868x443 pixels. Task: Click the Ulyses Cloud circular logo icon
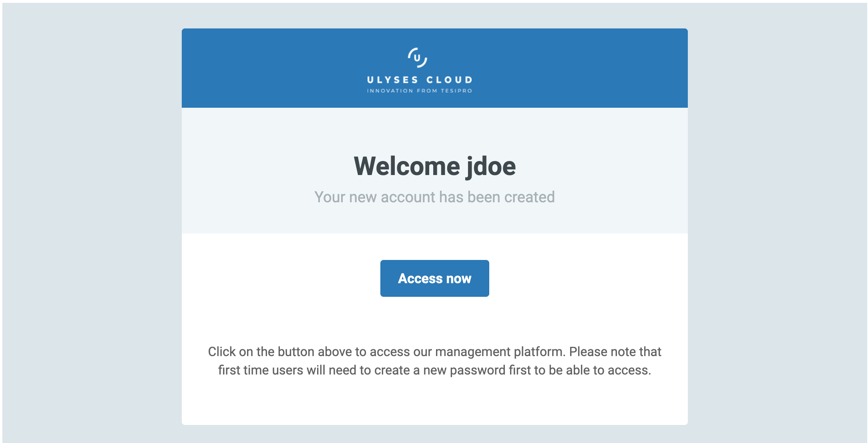tap(418, 58)
